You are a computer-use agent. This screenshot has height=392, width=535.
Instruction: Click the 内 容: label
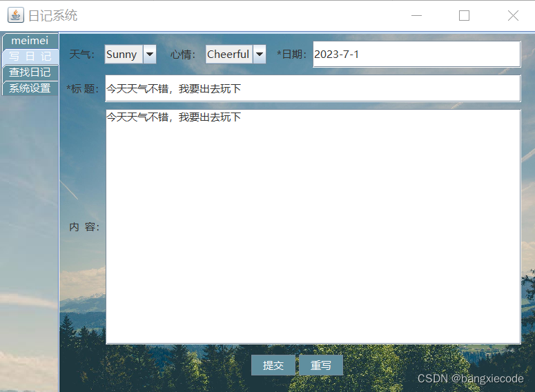(x=84, y=227)
